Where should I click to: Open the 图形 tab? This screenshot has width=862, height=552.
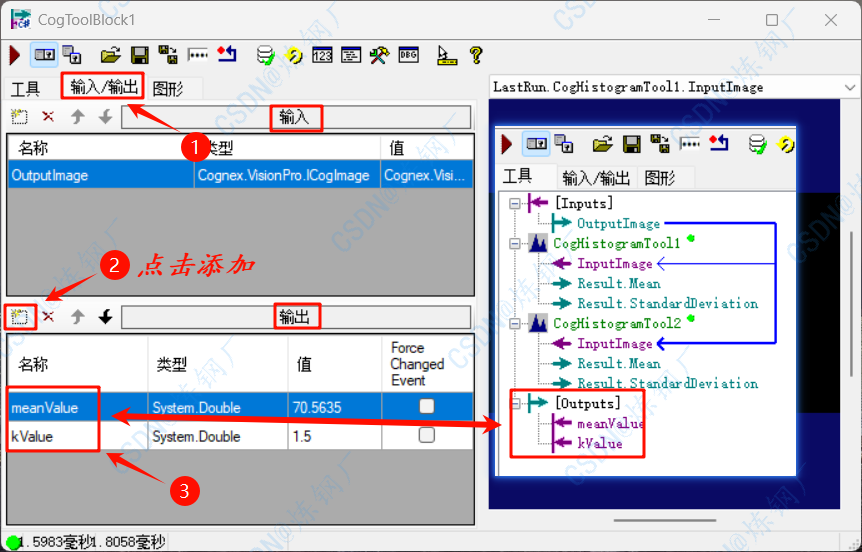(168, 89)
